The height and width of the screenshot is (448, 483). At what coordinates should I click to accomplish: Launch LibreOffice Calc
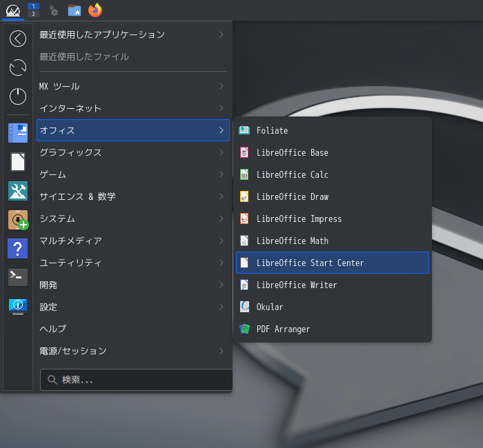tap(333, 174)
